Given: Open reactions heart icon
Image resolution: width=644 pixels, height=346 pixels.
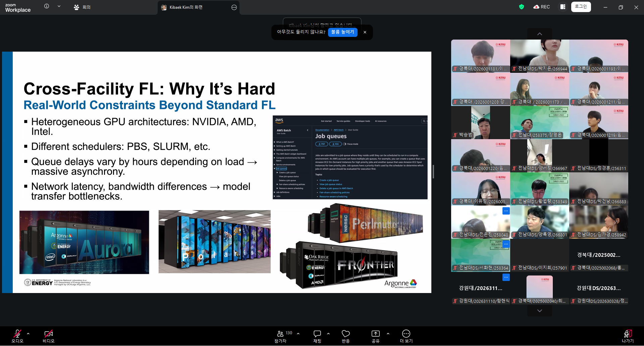Looking at the screenshot, I should [x=345, y=336].
